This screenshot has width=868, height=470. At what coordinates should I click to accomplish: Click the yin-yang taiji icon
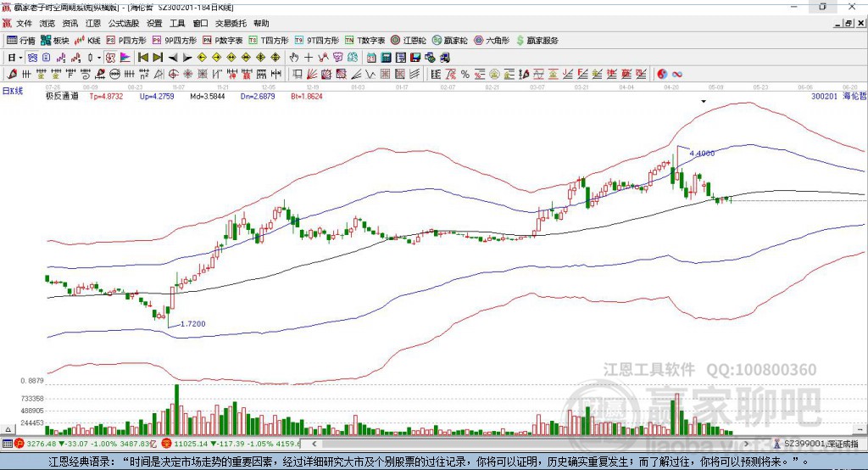[x=662, y=75]
